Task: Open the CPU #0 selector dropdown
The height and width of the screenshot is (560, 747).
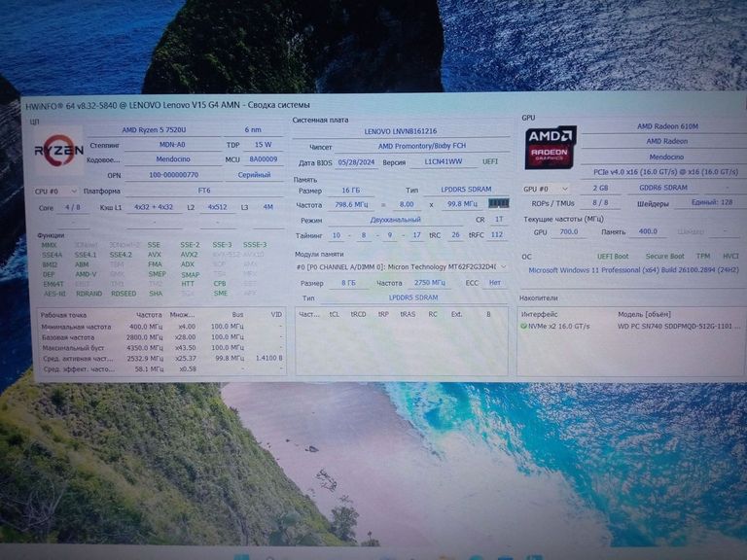Action: pos(56,192)
